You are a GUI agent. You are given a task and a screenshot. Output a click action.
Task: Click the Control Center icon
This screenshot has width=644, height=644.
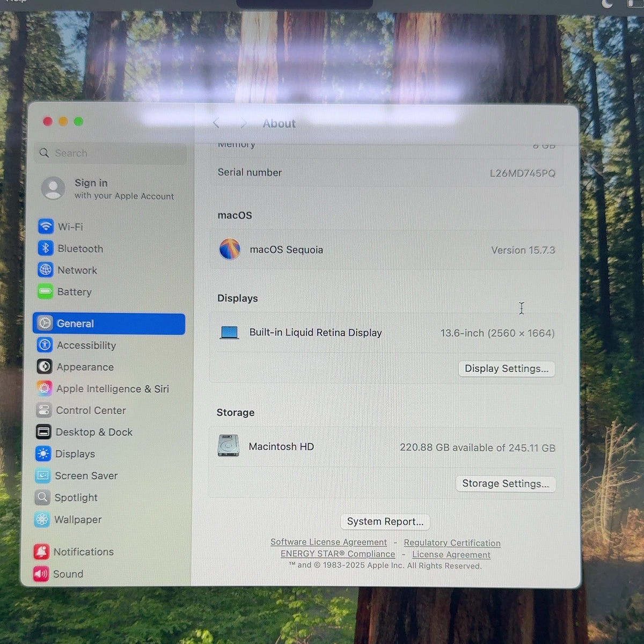43,410
